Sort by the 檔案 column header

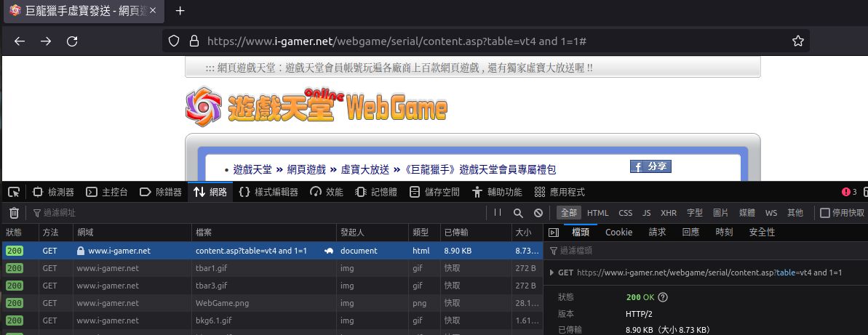pyautogui.click(x=263, y=233)
